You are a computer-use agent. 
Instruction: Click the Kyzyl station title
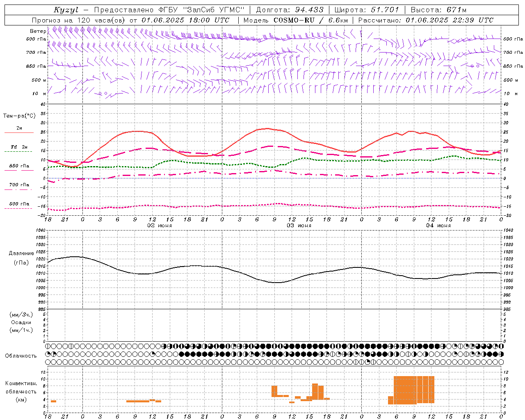point(66,10)
